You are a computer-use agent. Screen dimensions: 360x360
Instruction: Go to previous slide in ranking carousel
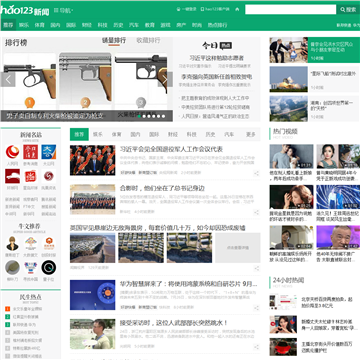pos(8,80)
